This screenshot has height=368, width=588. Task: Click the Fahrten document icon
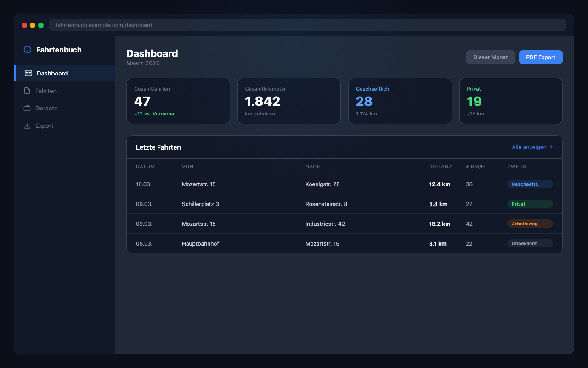[27, 91]
